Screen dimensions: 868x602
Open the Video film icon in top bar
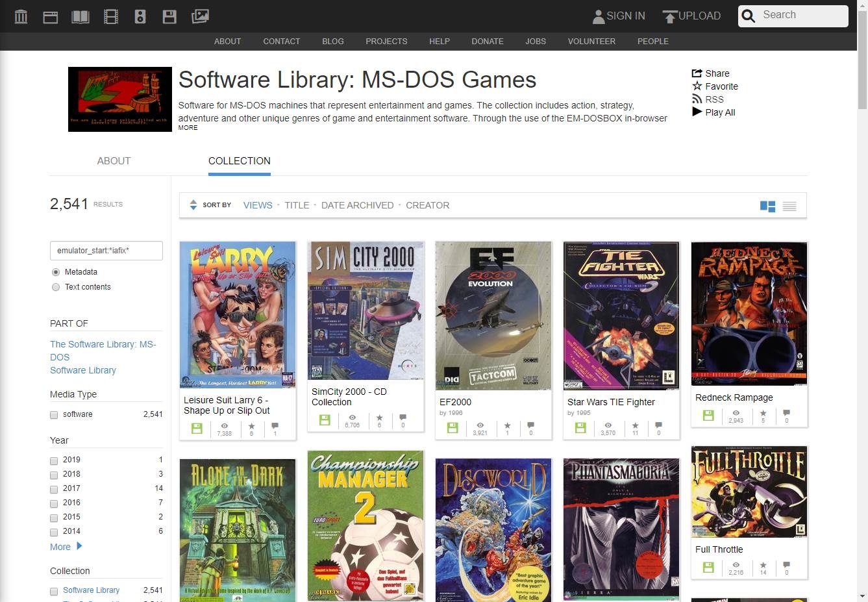111,16
